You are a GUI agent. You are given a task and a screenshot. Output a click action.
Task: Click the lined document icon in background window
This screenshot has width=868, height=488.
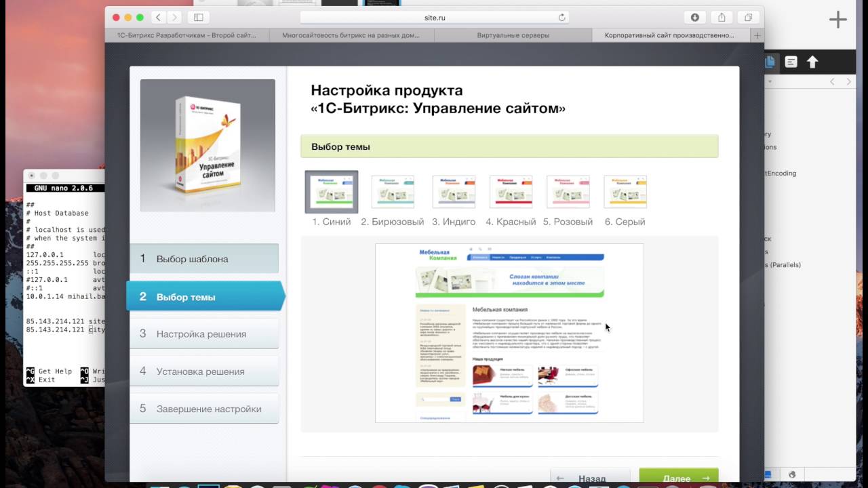(791, 62)
